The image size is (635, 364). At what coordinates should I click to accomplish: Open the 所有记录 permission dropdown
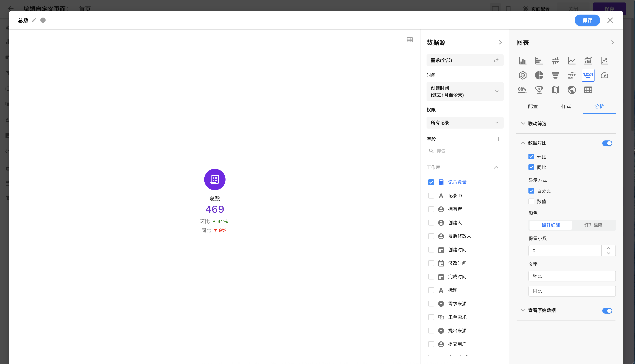465,123
